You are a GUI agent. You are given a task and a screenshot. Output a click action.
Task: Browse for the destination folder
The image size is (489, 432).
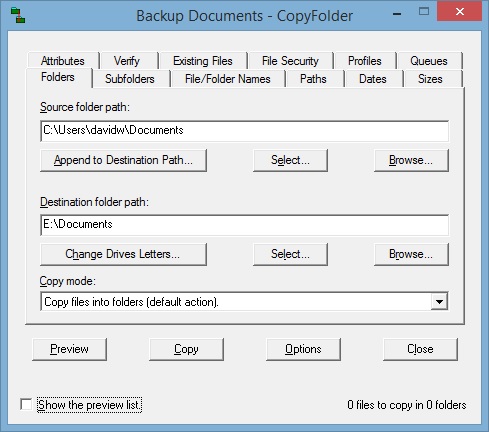click(411, 254)
